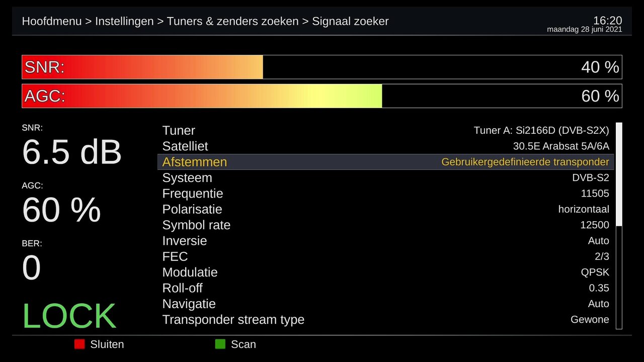Viewport: 644px width, 362px height.
Task: Click the SNR signal strength bar
Action: (x=321, y=67)
